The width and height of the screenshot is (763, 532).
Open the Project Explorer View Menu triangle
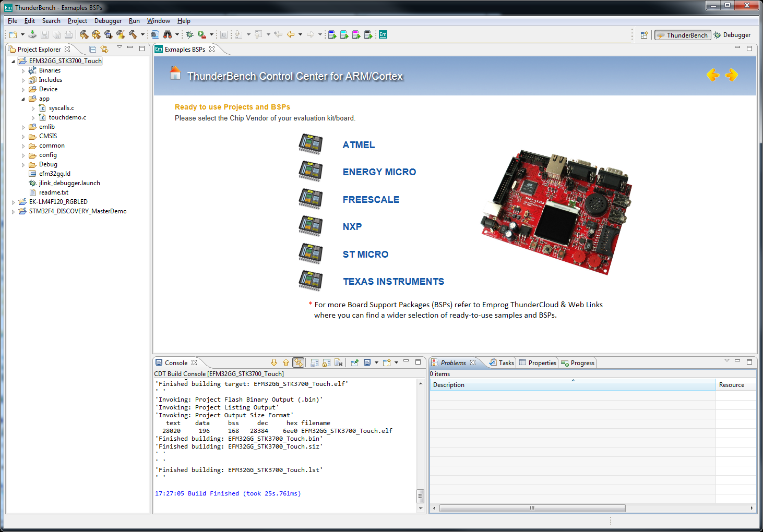pos(120,47)
